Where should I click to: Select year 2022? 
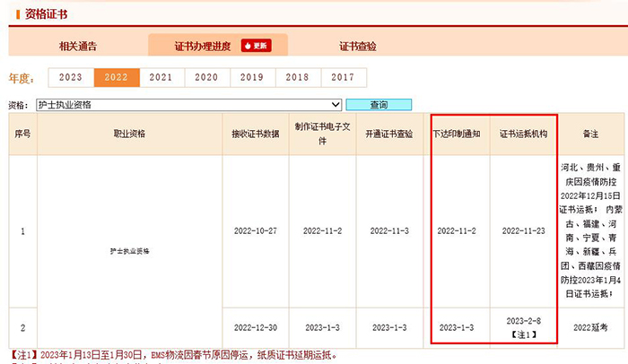pyautogui.click(x=117, y=77)
